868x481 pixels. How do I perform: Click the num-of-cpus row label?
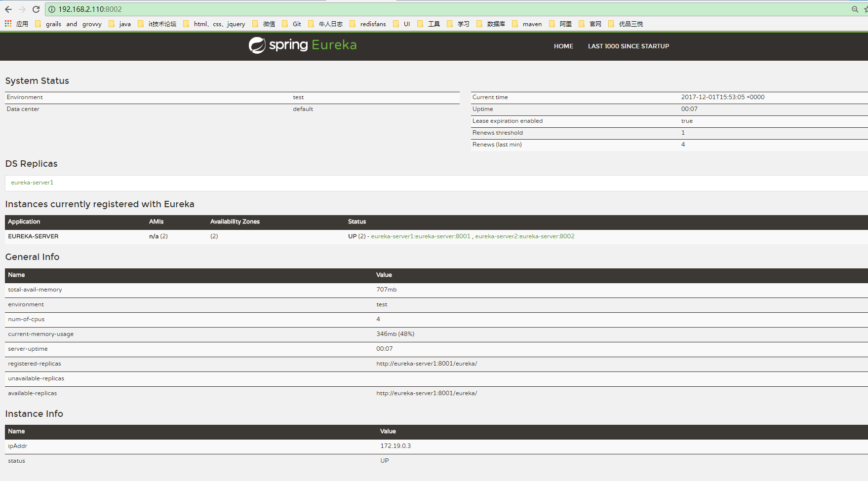pyautogui.click(x=26, y=319)
